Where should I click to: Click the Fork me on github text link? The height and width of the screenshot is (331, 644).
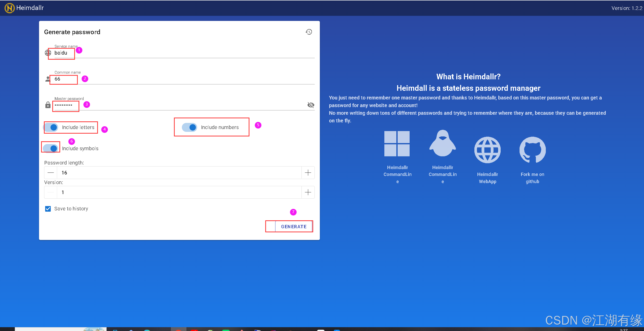533,178
